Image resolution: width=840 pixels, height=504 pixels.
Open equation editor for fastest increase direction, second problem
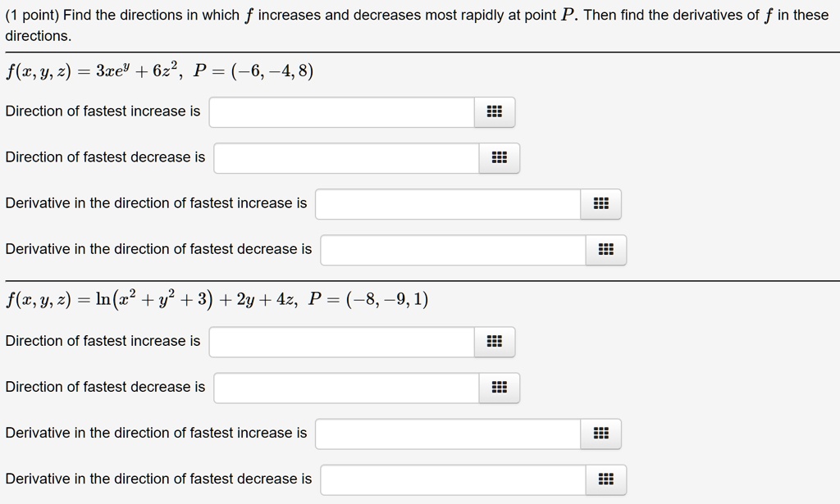click(x=495, y=342)
